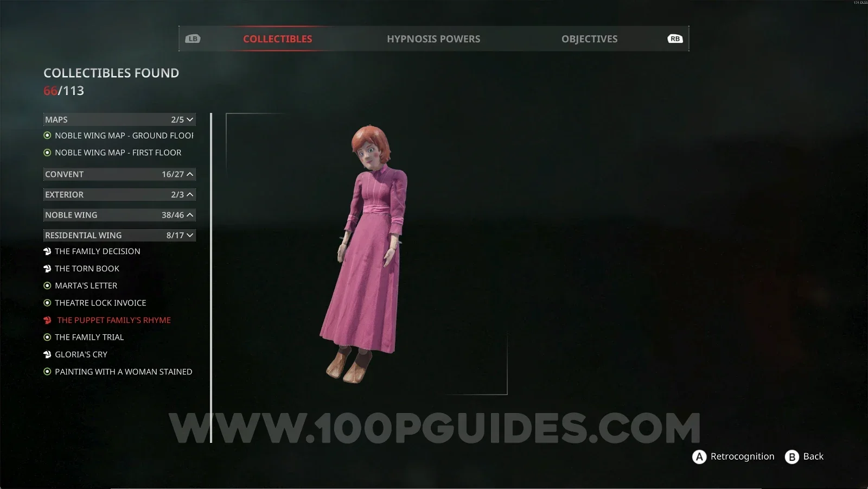Select The Family Trial entry
This screenshot has width=868, height=489.
tap(89, 337)
